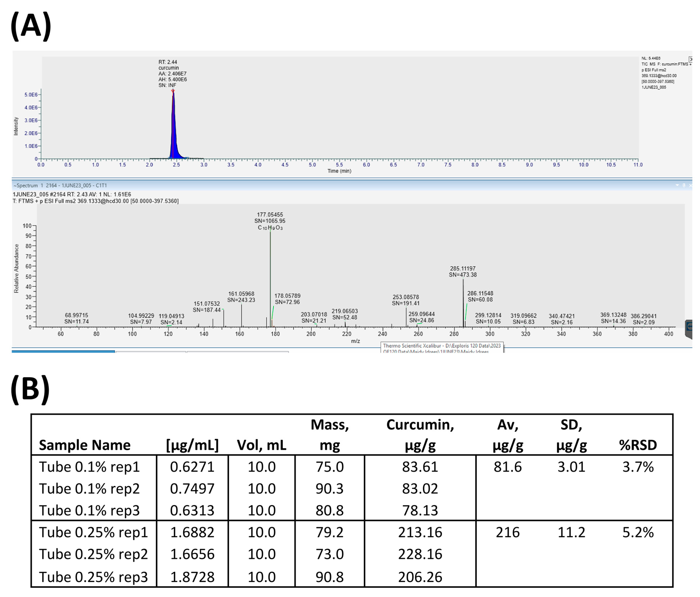Select the highlighted blue tab at the bottom left
Viewport: 700px width, 597px height.
[x=63, y=352]
